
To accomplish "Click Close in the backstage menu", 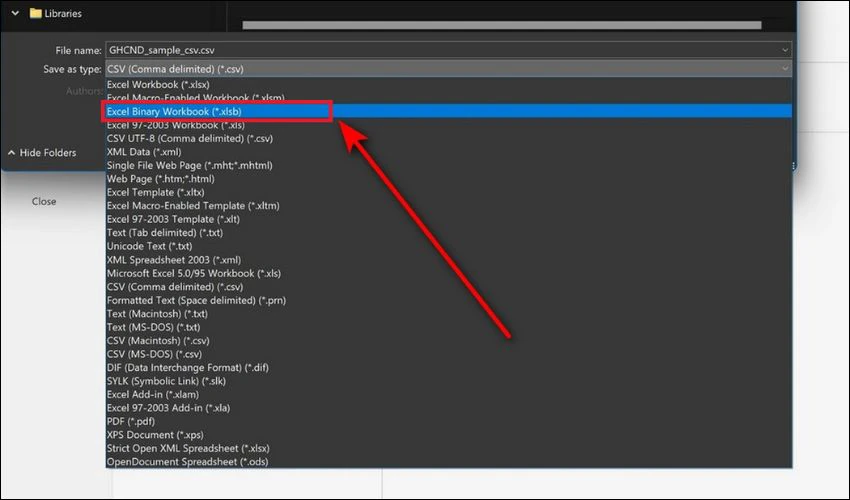I will tap(44, 201).
